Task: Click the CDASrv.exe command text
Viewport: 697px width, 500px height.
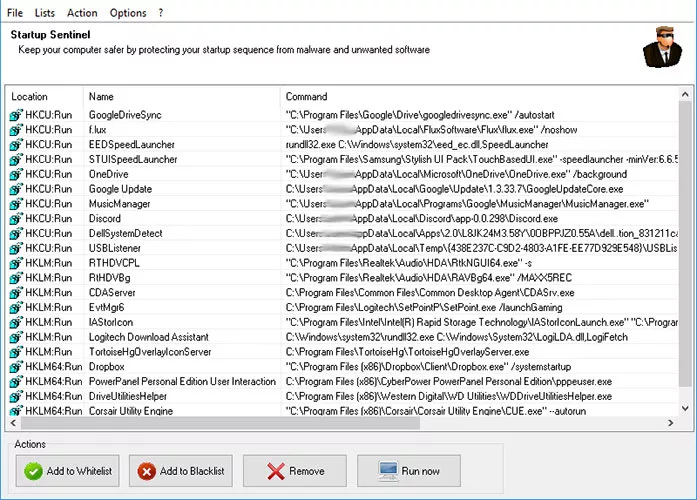Action: click(430, 292)
